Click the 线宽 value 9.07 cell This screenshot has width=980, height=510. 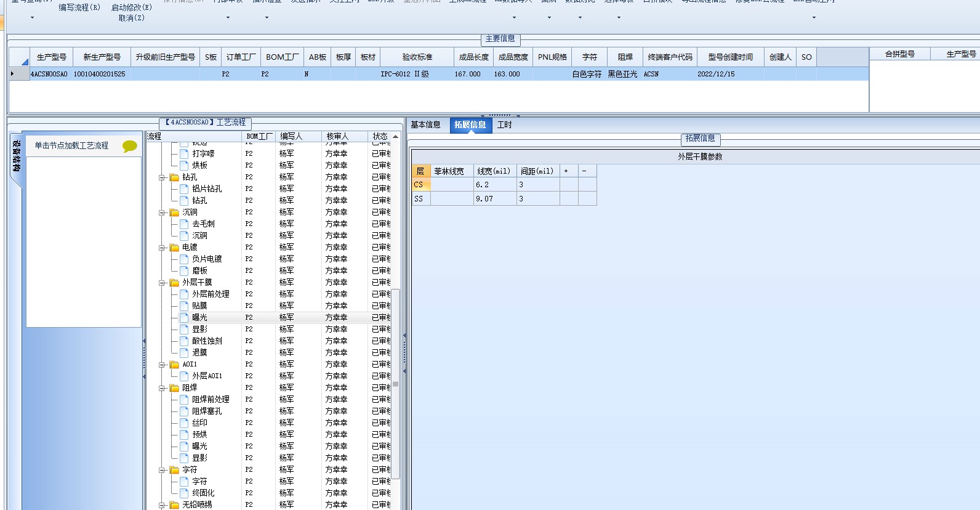point(495,199)
